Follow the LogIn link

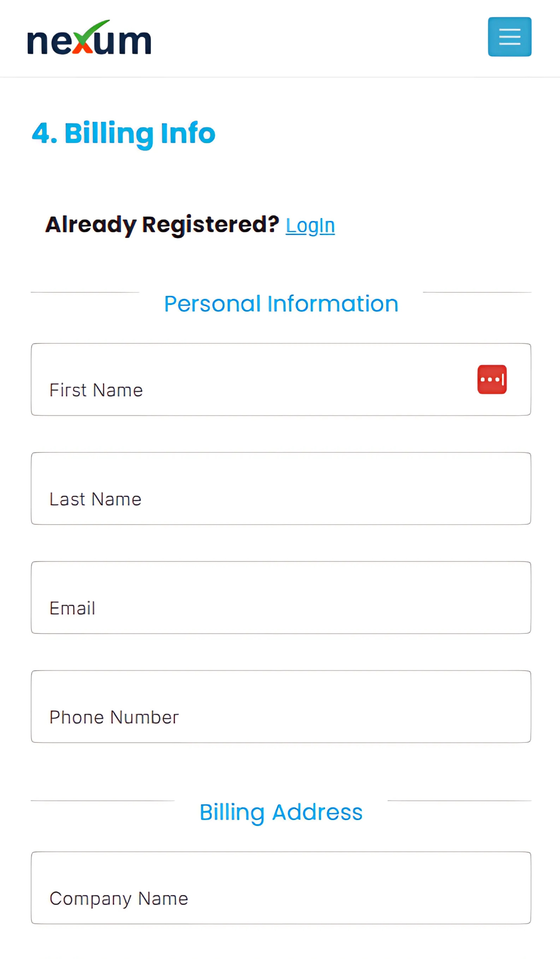[x=310, y=226]
